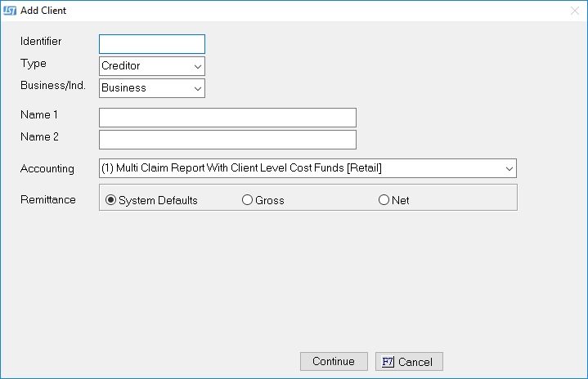This screenshot has height=379, width=588.
Task: Place cursor in Name 2 field
Action: click(227, 140)
